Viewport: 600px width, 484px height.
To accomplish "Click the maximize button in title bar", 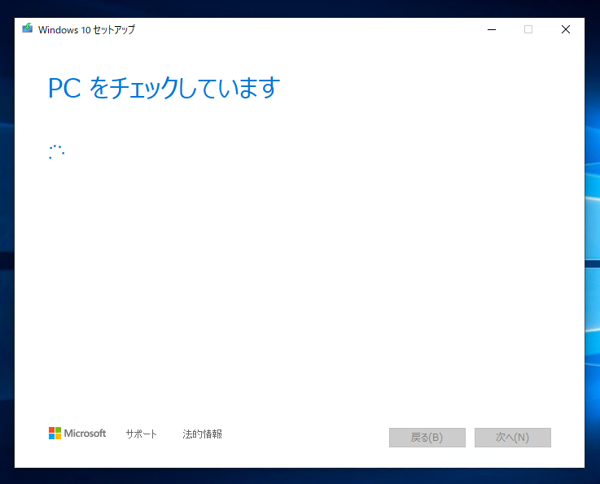I will click(528, 29).
